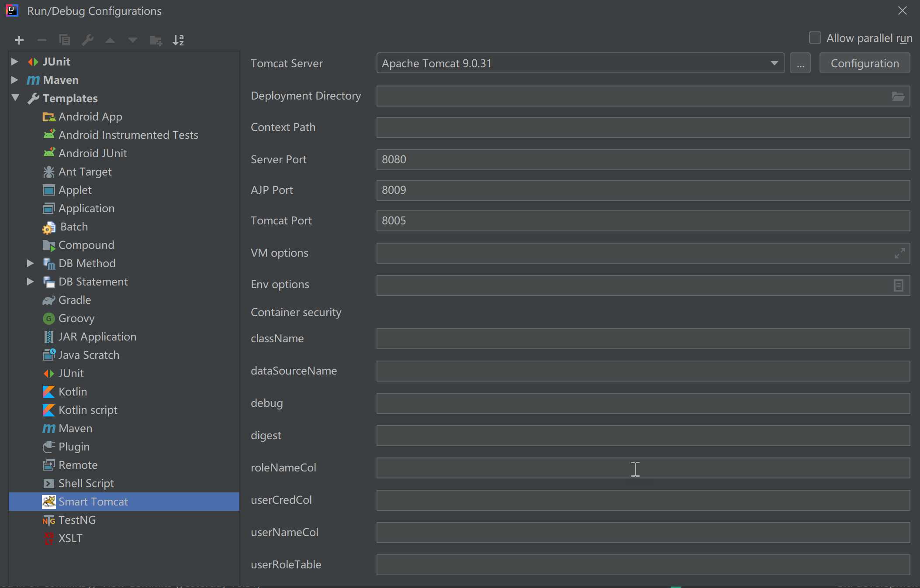Click the dataSourceName input field
Viewport: 920px width, 588px height.
pyautogui.click(x=643, y=371)
